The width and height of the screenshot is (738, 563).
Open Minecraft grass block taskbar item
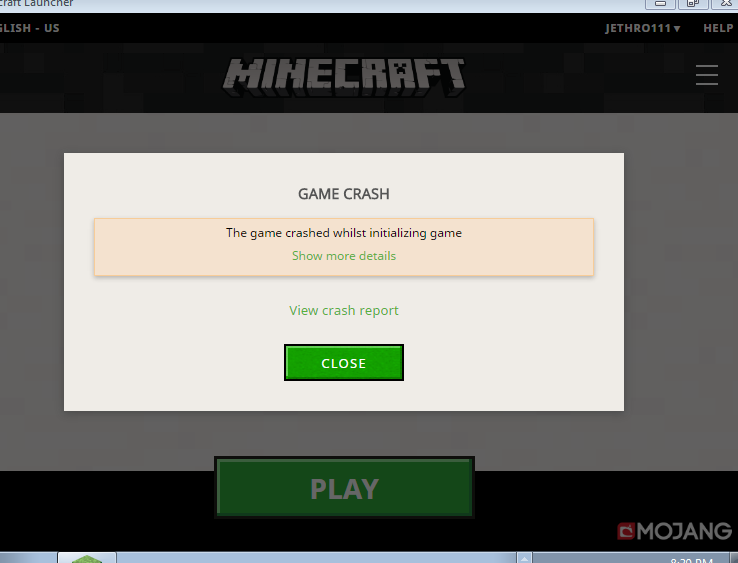pos(87,558)
